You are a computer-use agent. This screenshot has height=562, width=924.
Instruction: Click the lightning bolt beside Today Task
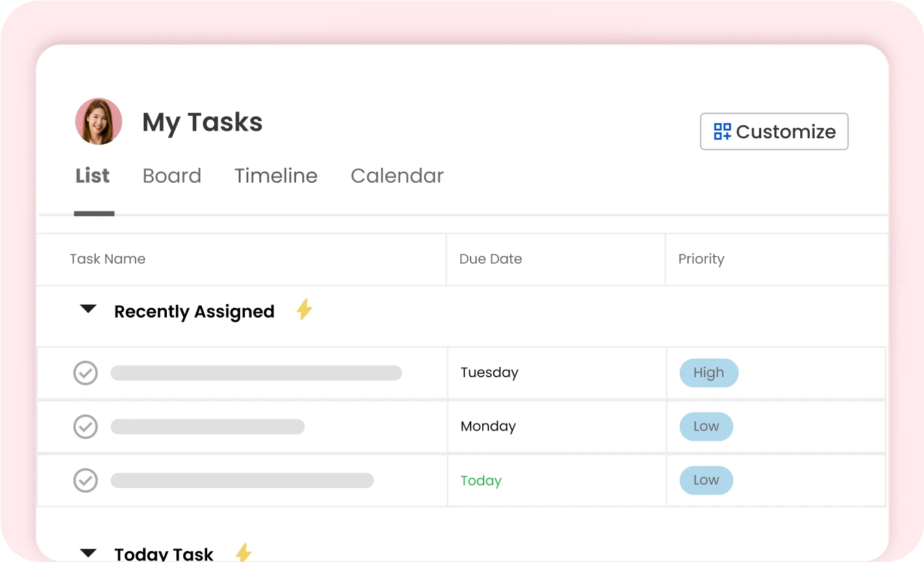pyautogui.click(x=243, y=552)
